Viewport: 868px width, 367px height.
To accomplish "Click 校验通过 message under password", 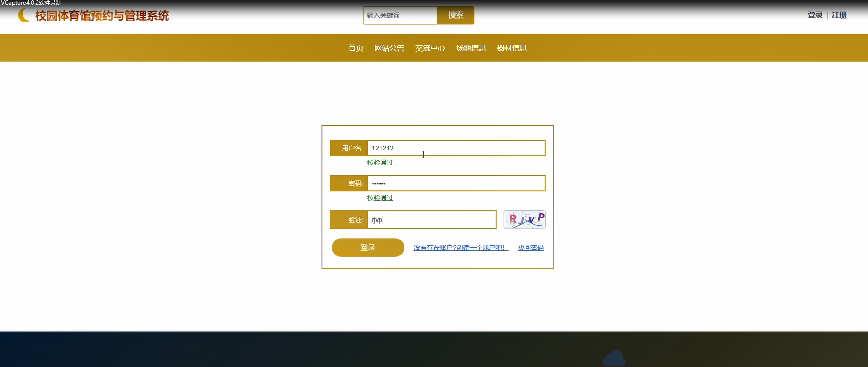I will pos(380,198).
